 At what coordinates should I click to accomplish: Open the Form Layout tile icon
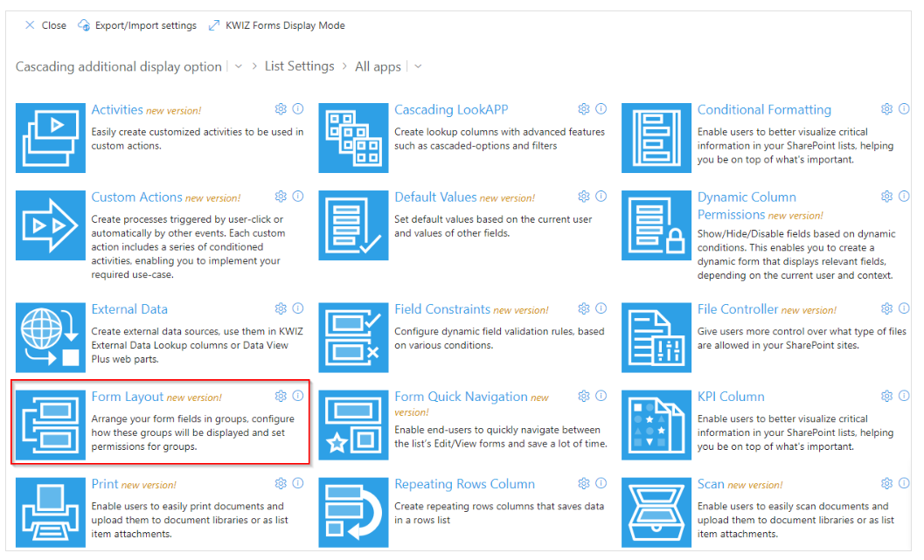point(50,425)
